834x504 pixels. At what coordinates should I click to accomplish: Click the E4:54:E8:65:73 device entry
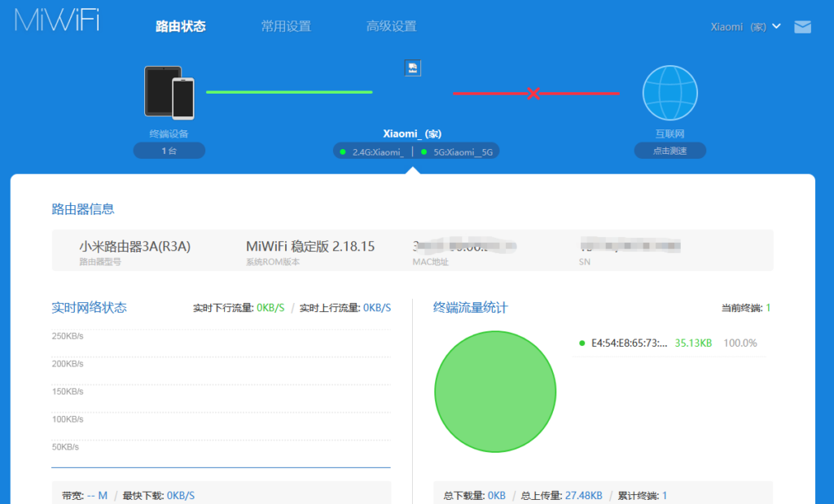click(630, 343)
